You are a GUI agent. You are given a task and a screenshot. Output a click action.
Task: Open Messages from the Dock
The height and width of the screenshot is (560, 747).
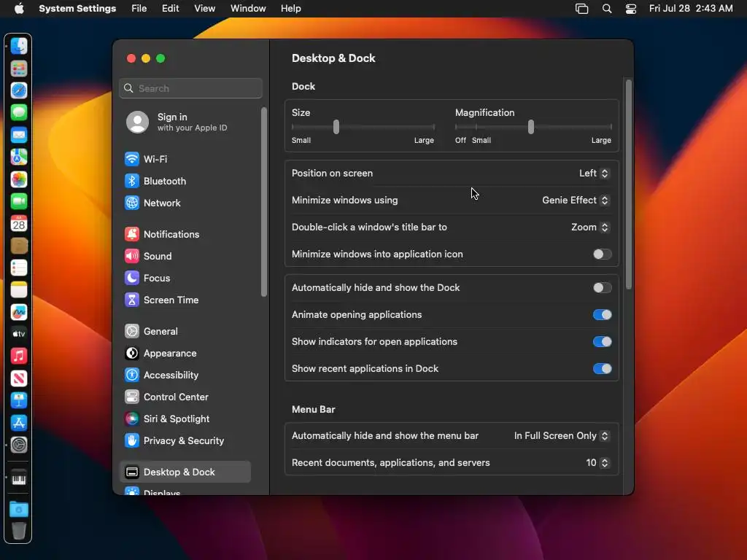[x=19, y=113]
